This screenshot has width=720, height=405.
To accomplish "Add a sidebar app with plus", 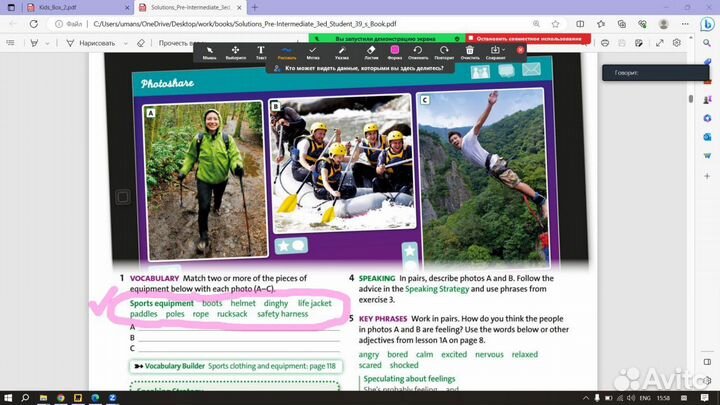I will [707, 176].
